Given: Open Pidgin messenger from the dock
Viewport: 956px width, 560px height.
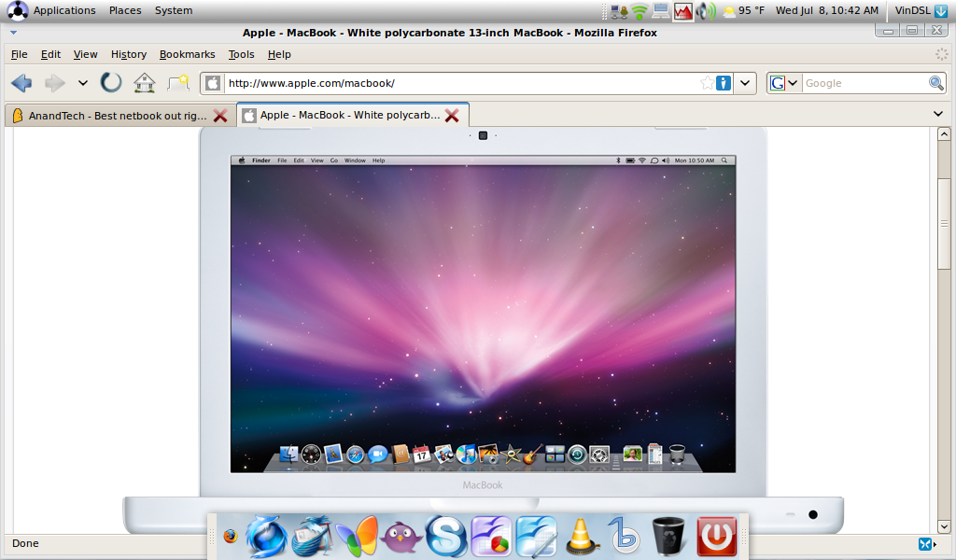Looking at the screenshot, I should (x=401, y=538).
